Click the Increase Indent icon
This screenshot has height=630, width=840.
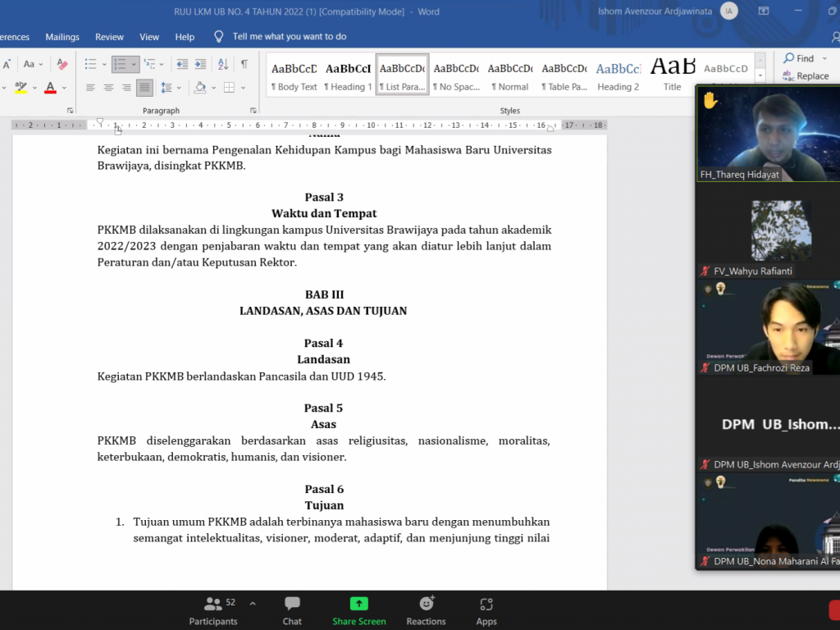[200, 64]
